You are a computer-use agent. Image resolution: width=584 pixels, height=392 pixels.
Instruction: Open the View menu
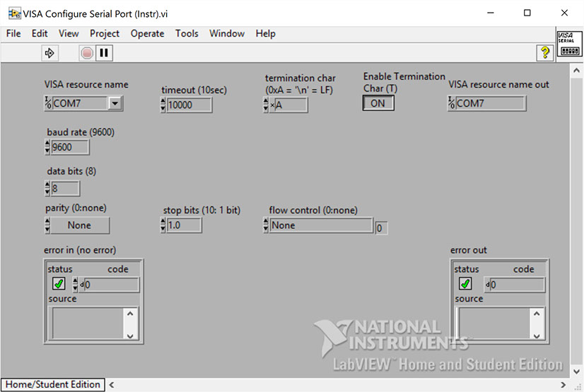69,33
